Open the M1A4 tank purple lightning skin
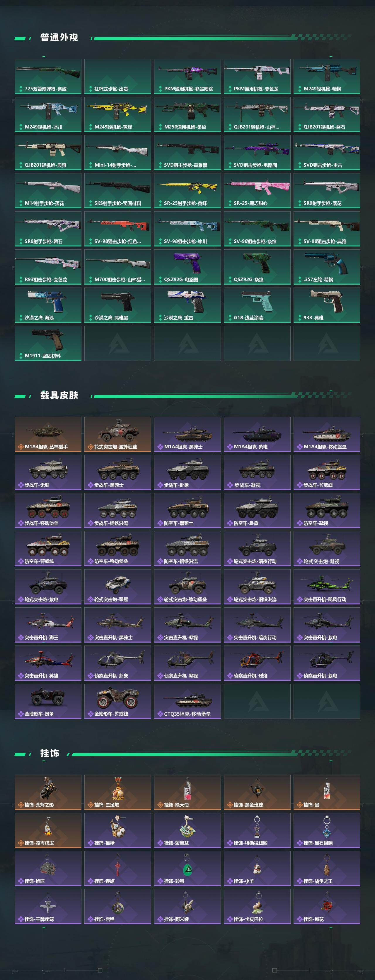 click(x=257, y=435)
